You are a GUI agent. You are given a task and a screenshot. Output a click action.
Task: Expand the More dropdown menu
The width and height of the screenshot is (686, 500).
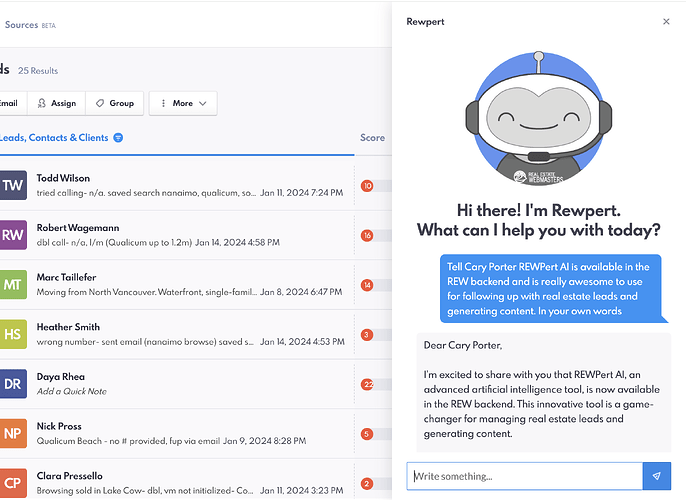(x=183, y=103)
